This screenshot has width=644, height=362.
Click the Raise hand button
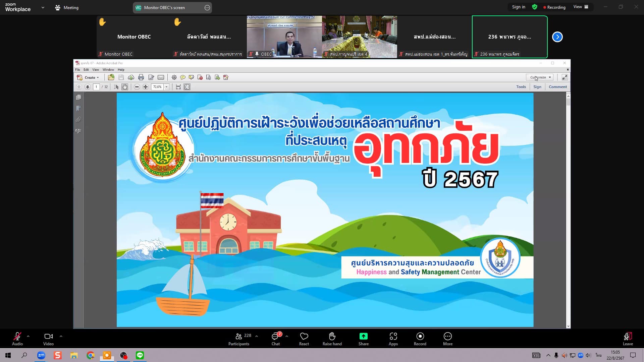[x=332, y=339]
